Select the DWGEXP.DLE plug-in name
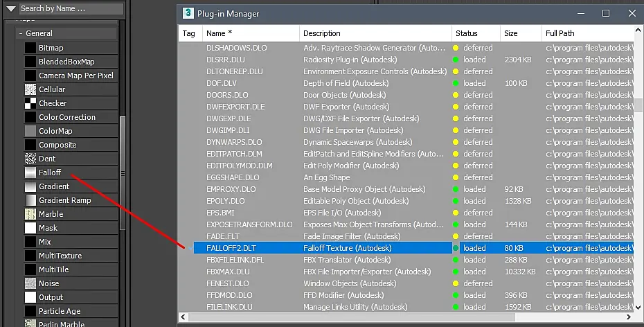Viewport: 644px width, 327px height. pyautogui.click(x=229, y=118)
